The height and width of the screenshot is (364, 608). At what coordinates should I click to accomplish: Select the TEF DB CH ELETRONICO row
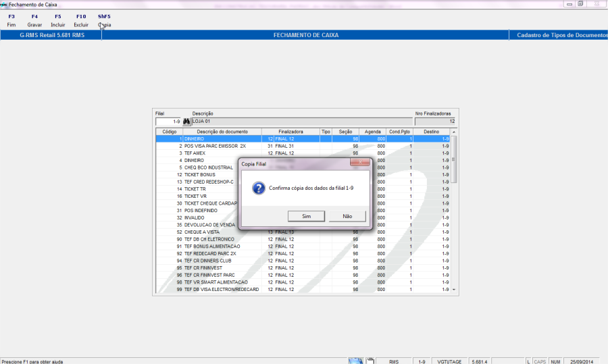click(303, 239)
